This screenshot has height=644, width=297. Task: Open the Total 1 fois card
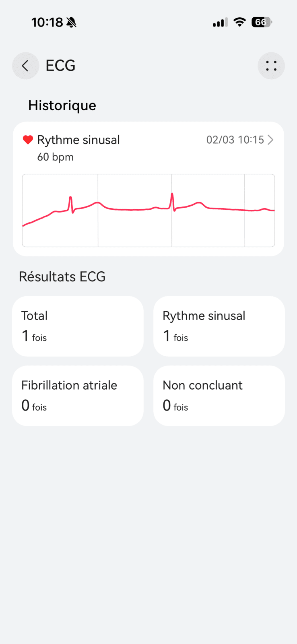[78, 326]
